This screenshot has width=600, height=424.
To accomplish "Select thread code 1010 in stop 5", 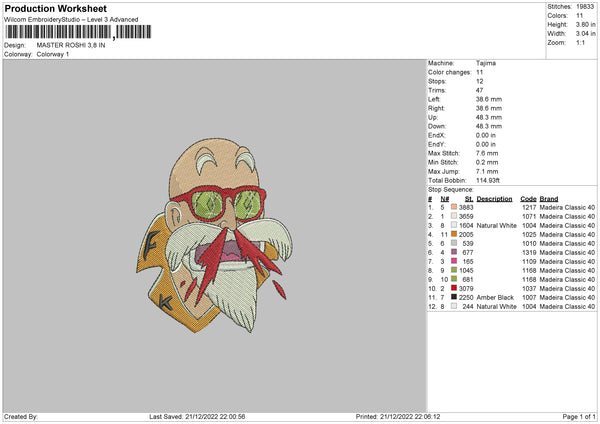I will (x=529, y=244).
